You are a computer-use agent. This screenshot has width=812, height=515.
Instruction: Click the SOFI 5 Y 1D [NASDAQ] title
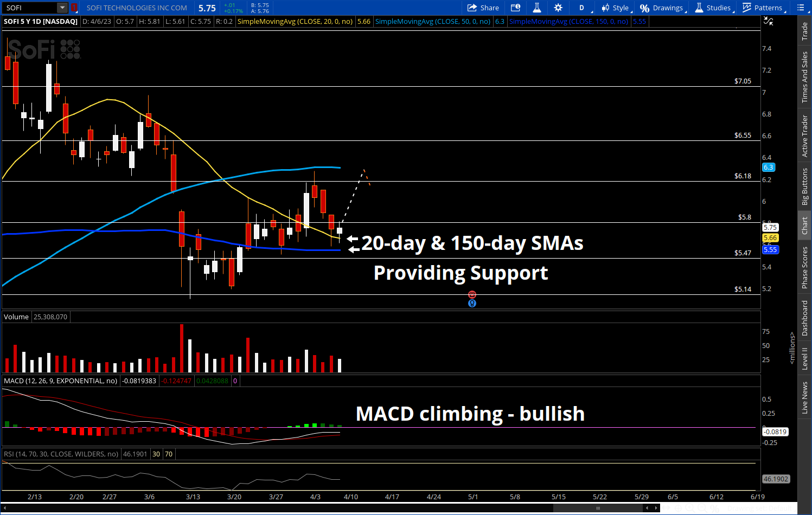(x=41, y=21)
